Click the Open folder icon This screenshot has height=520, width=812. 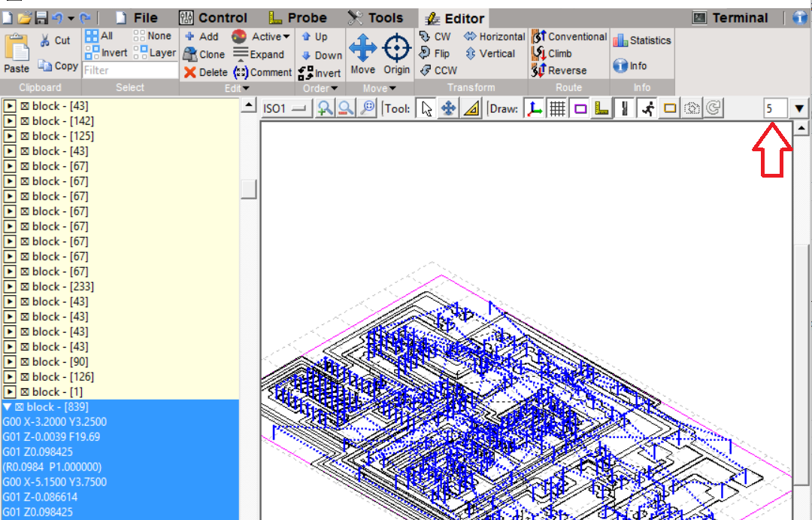(x=24, y=18)
